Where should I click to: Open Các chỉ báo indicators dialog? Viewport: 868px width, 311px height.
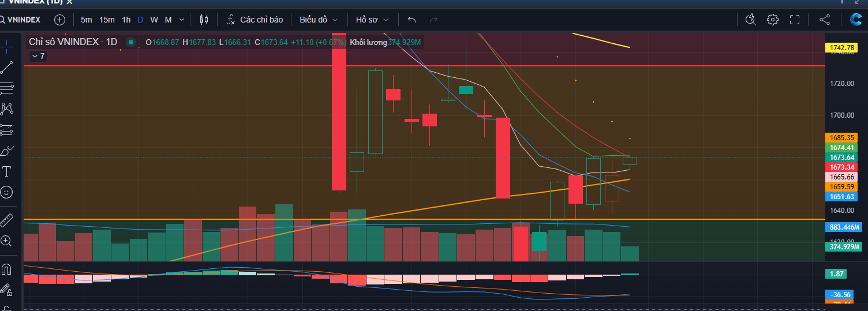coord(255,20)
